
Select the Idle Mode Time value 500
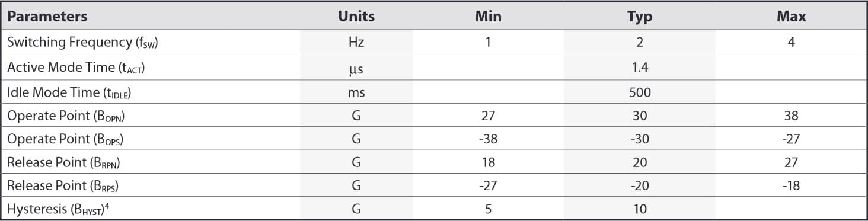pyautogui.click(x=640, y=92)
